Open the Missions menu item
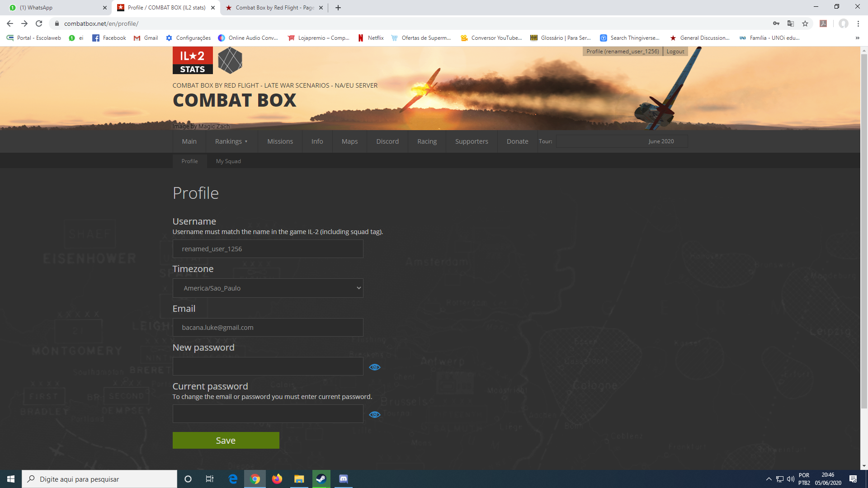This screenshot has height=488, width=868. [280, 141]
